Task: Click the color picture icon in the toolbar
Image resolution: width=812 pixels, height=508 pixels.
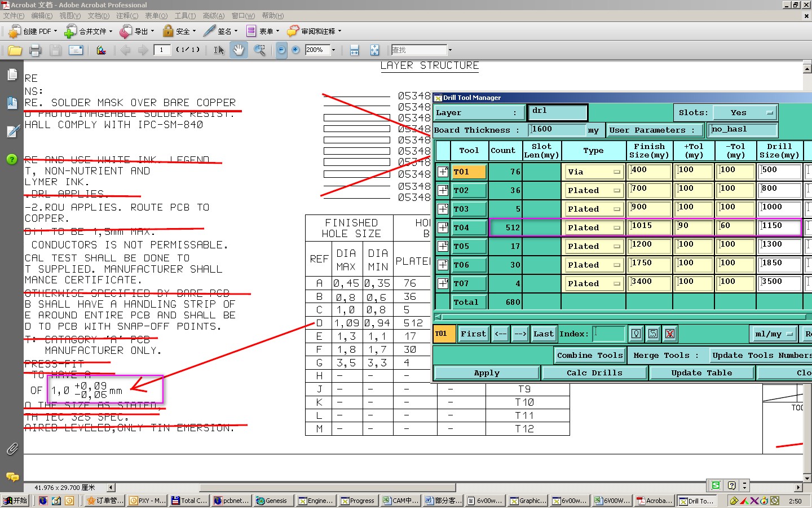Action: (x=101, y=50)
